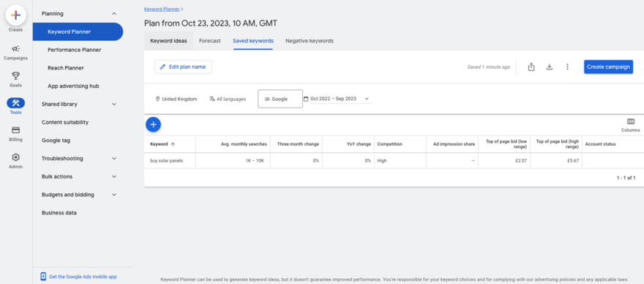The image size is (644, 284).
Task: Open Business data
Action: click(59, 212)
